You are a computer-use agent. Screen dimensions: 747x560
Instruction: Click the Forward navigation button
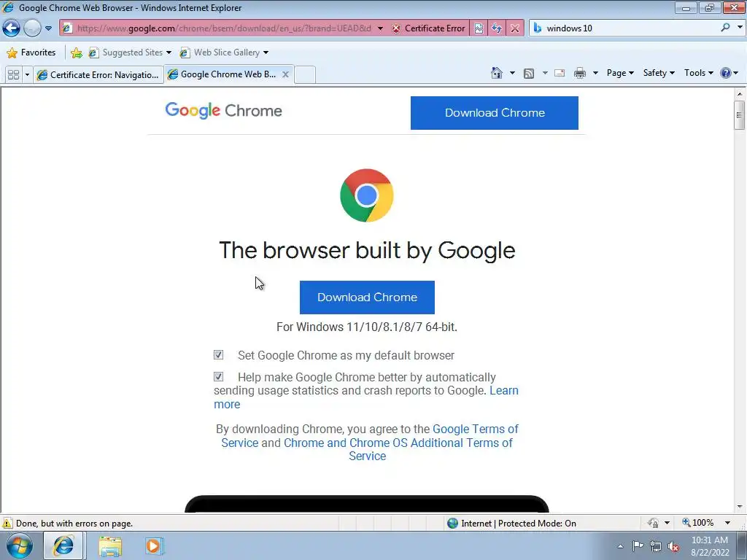[x=32, y=28]
